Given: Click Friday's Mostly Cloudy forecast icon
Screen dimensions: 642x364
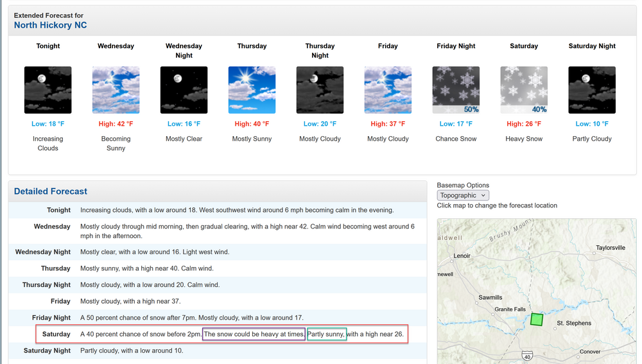Looking at the screenshot, I should click(x=388, y=90).
